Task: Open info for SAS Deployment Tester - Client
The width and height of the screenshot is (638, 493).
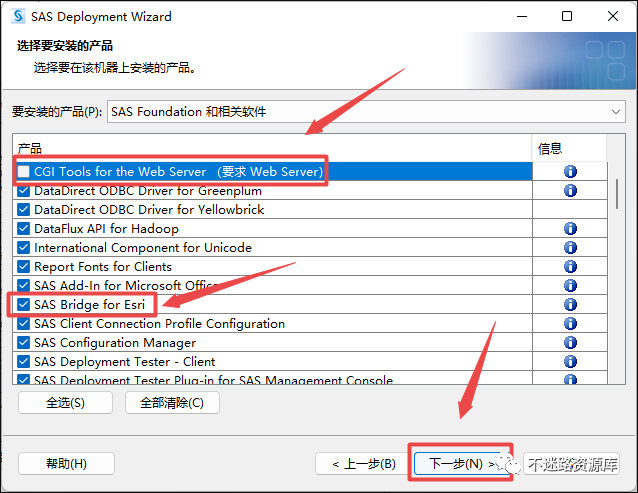Action: coord(570,361)
